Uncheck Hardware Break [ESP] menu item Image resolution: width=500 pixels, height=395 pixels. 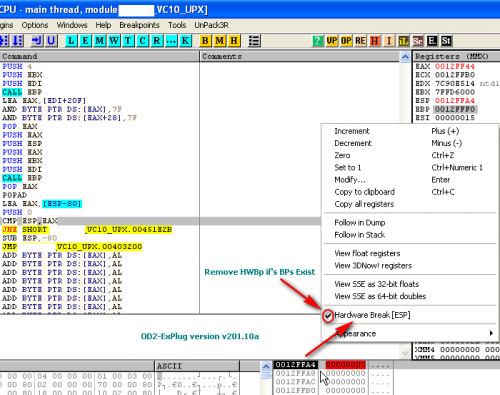pos(372,315)
